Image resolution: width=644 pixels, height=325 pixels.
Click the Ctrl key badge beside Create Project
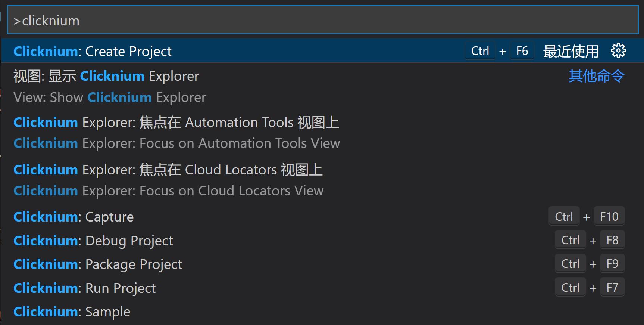[x=480, y=50]
